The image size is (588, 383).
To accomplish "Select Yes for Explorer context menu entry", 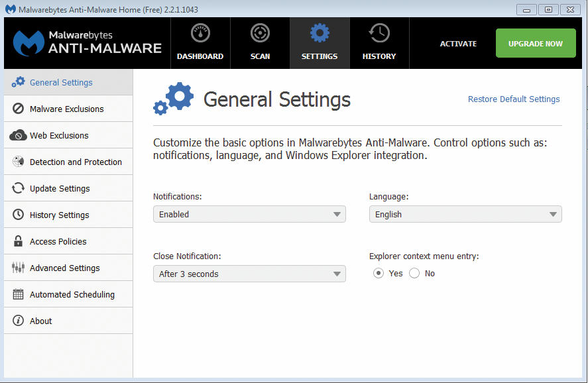I will click(x=379, y=273).
